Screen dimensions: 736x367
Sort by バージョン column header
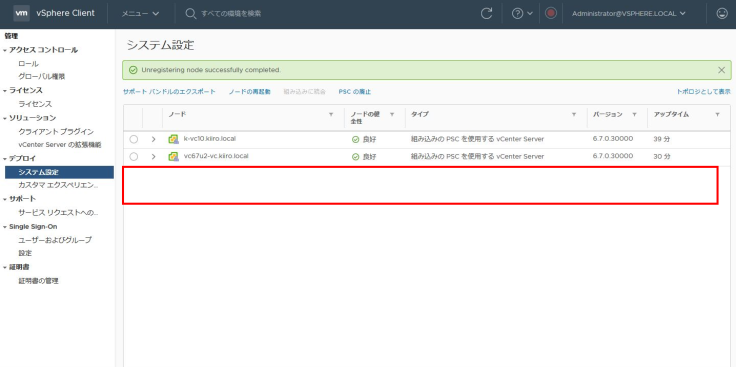[607, 115]
